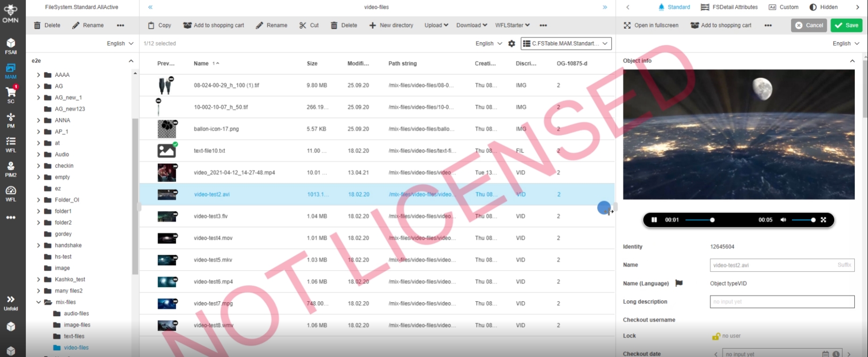Select the image-files folder
Image resolution: width=868 pixels, height=357 pixels.
point(77,325)
